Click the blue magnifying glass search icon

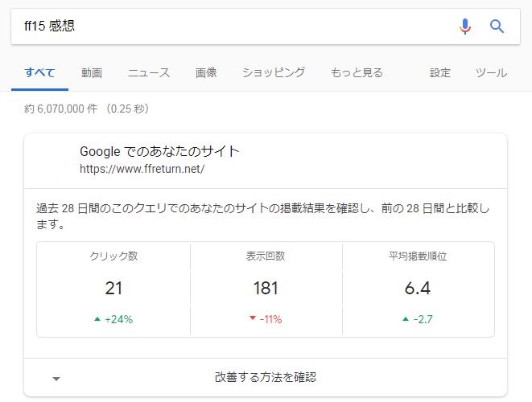tap(497, 27)
